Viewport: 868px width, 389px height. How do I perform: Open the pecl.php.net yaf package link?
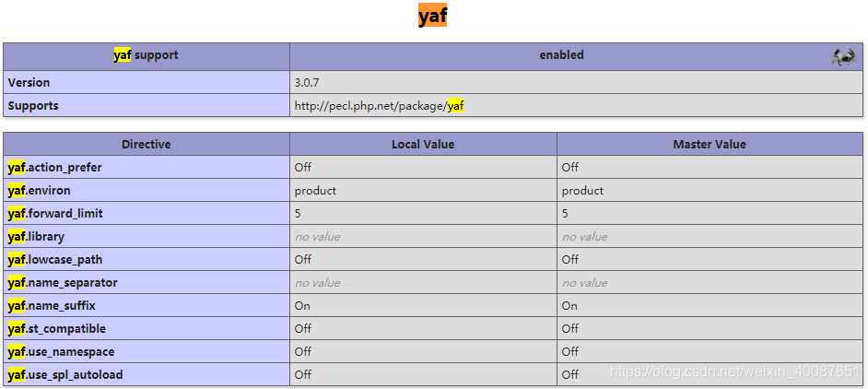[379, 106]
